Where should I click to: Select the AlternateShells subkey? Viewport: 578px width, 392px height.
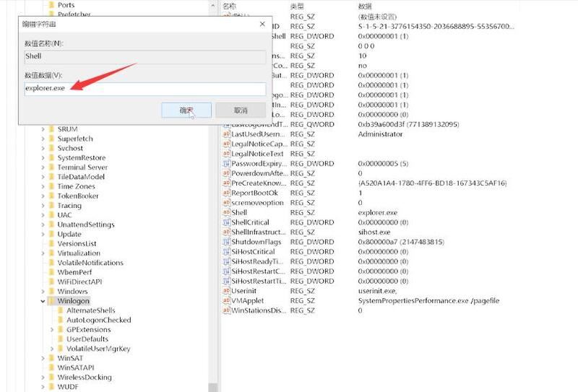pos(90,310)
